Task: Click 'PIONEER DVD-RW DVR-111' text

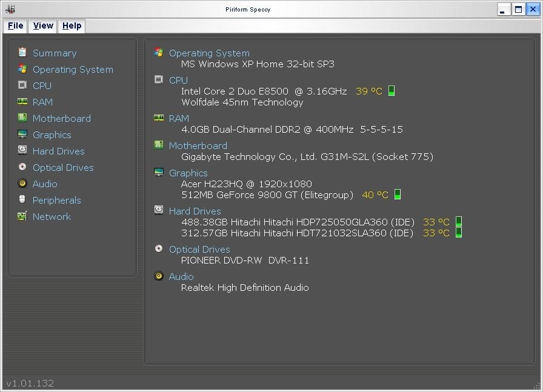Action: (x=245, y=260)
